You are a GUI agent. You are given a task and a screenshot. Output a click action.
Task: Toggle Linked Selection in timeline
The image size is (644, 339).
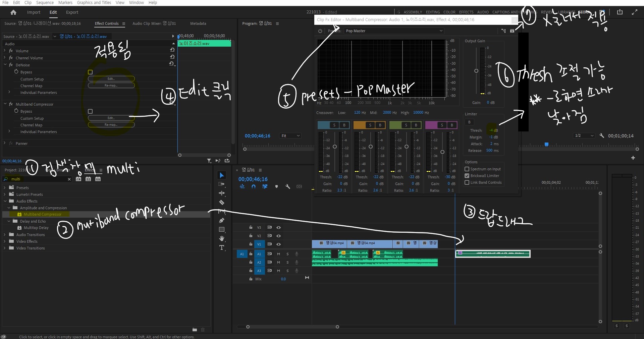(x=265, y=187)
